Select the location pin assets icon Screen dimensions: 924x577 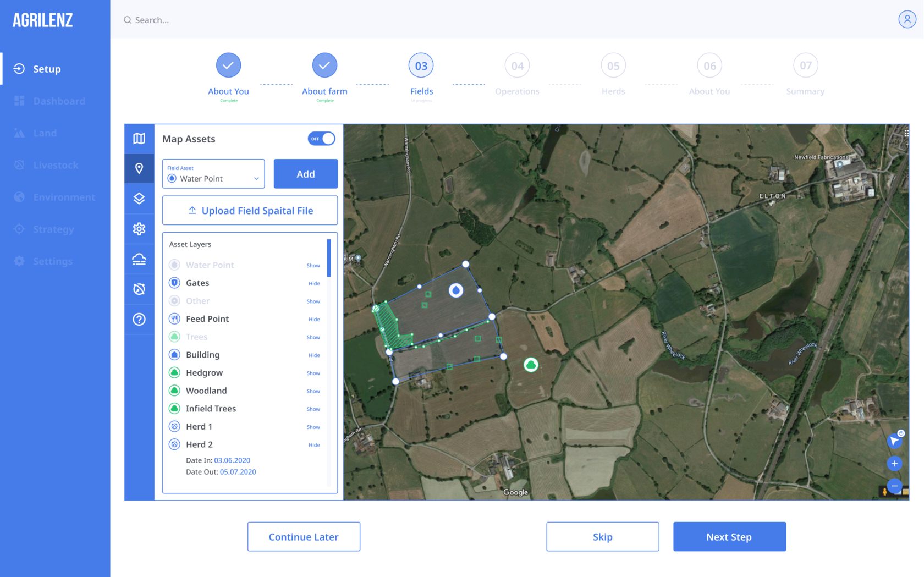point(139,168)
